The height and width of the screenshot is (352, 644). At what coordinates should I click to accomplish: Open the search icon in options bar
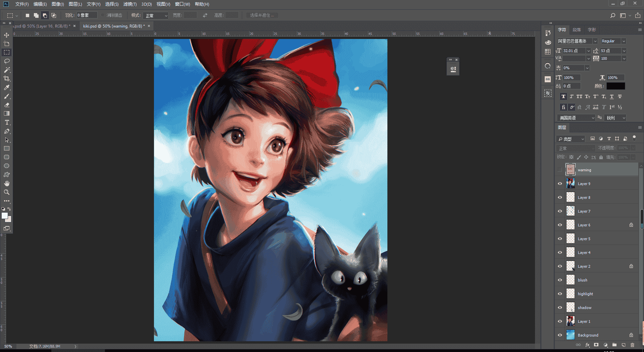click(x=613, y=15)
